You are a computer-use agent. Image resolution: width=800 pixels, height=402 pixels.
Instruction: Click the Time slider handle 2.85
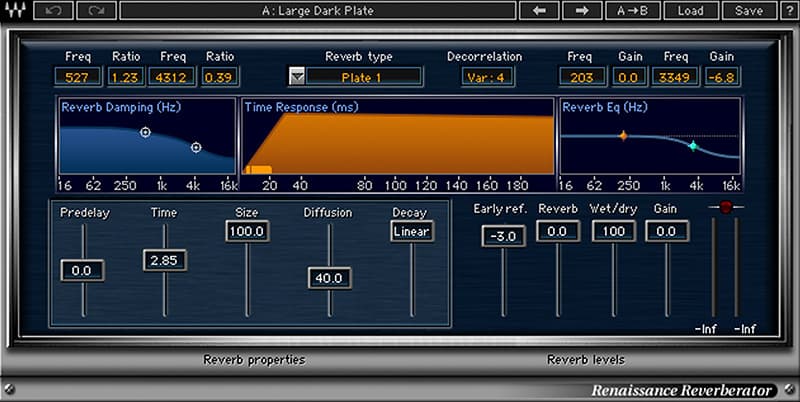pos(164,260)
